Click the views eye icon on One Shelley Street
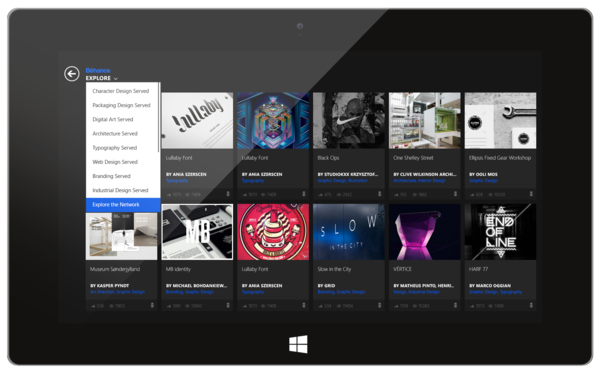600x373 pixels. tap(415, 195)
